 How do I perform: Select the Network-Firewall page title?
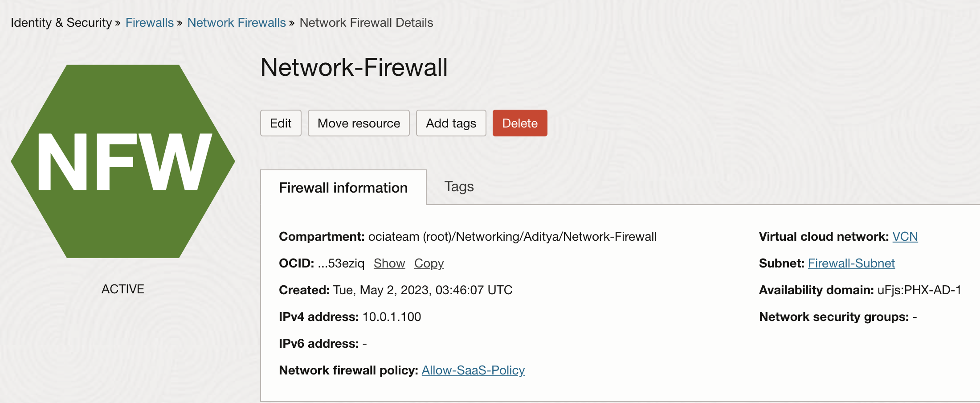[x=354, y=68]
